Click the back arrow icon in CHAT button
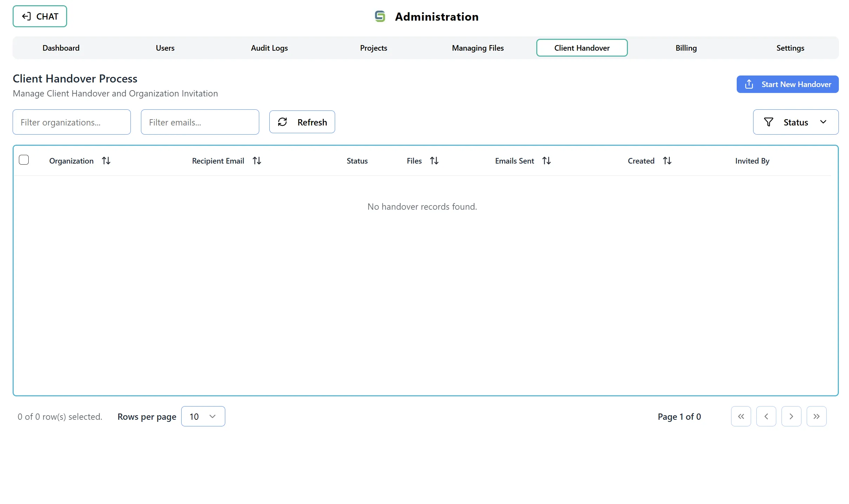849x504 pixels. click(x=26, y=16)
